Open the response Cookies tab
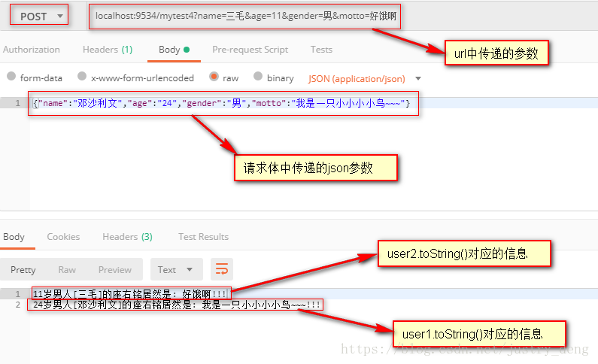Viewport: 598px width, 364px height. 63,237
